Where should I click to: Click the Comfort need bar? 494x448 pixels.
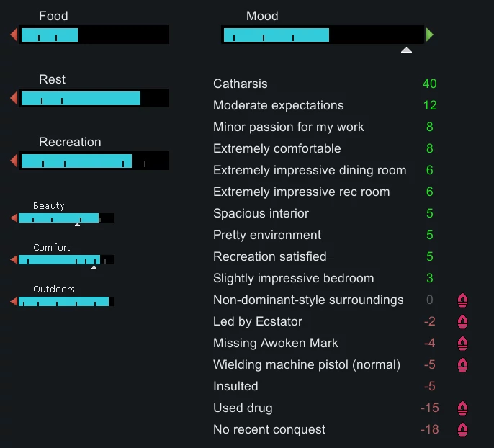coord(66,259)
